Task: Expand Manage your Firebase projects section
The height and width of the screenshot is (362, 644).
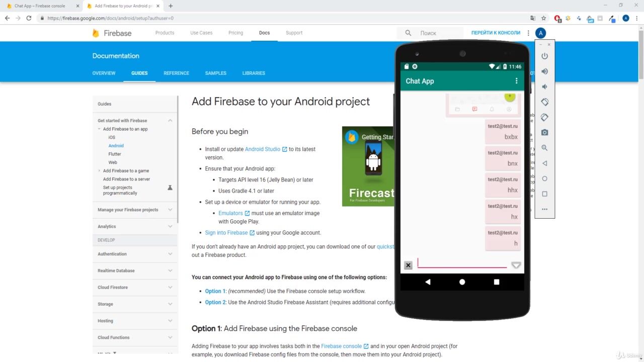Action: [x=170, y=210]
